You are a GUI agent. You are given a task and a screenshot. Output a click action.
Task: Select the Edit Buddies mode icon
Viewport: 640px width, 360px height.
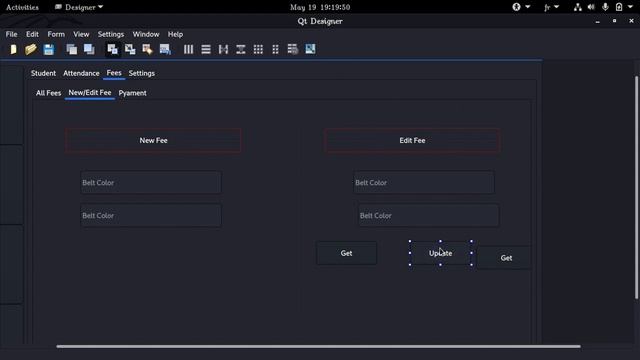147,49
